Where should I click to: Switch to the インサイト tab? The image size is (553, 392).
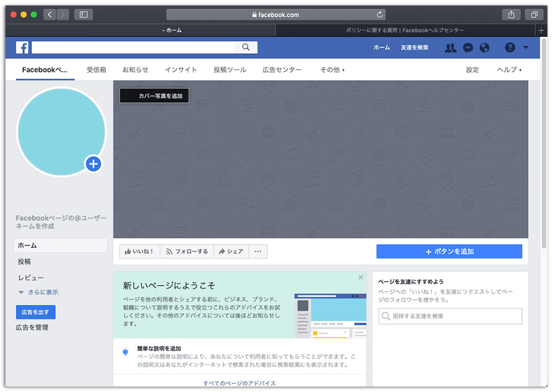[x=181, y=69]
